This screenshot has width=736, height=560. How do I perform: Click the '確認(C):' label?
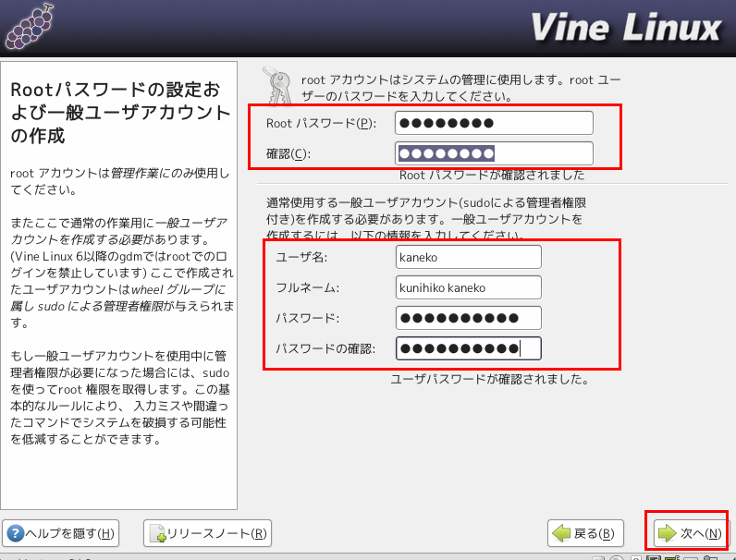click(x=288, y=153)
